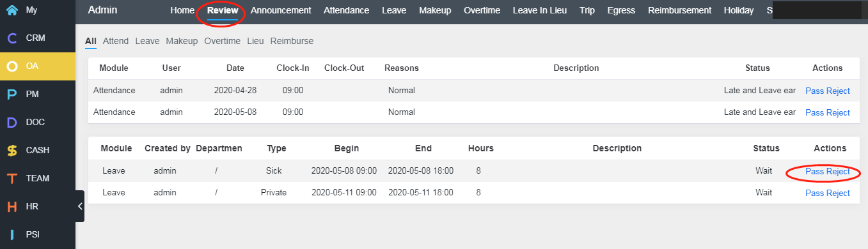The image size is (868, 249).
Task: Open the CRM module icon
Action: [12, 38]
